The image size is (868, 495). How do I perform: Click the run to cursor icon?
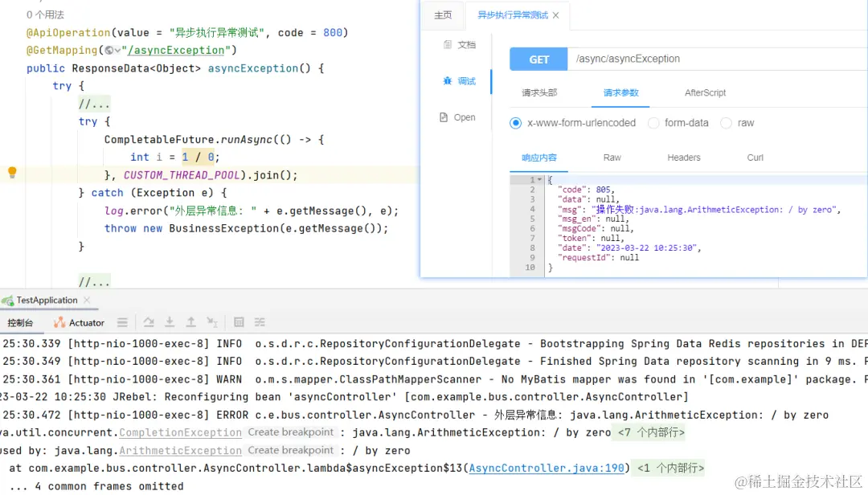(x=212, y=322)
